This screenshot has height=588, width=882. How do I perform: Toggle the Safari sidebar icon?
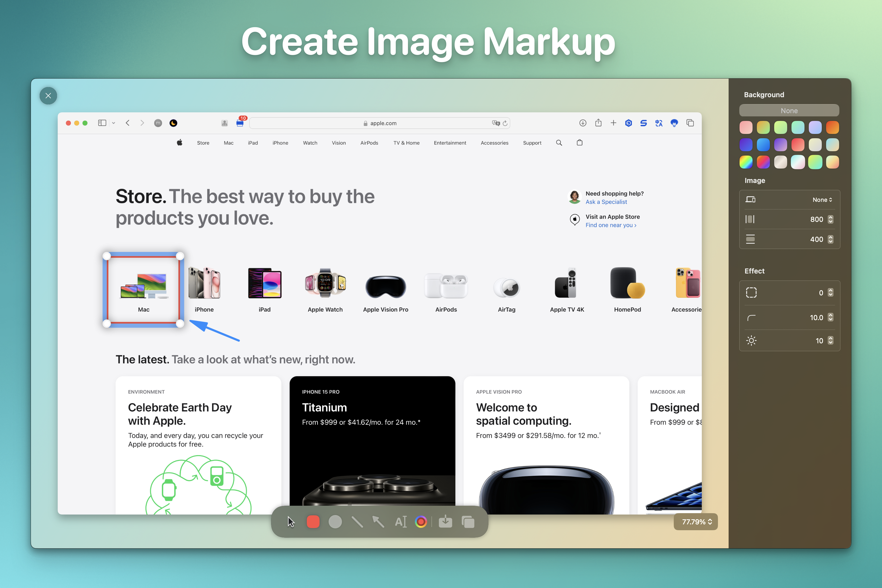[102, 123]
